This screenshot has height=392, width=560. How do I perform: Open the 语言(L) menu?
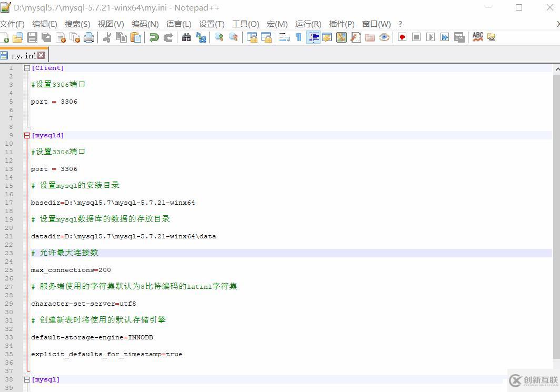(179, 24)
